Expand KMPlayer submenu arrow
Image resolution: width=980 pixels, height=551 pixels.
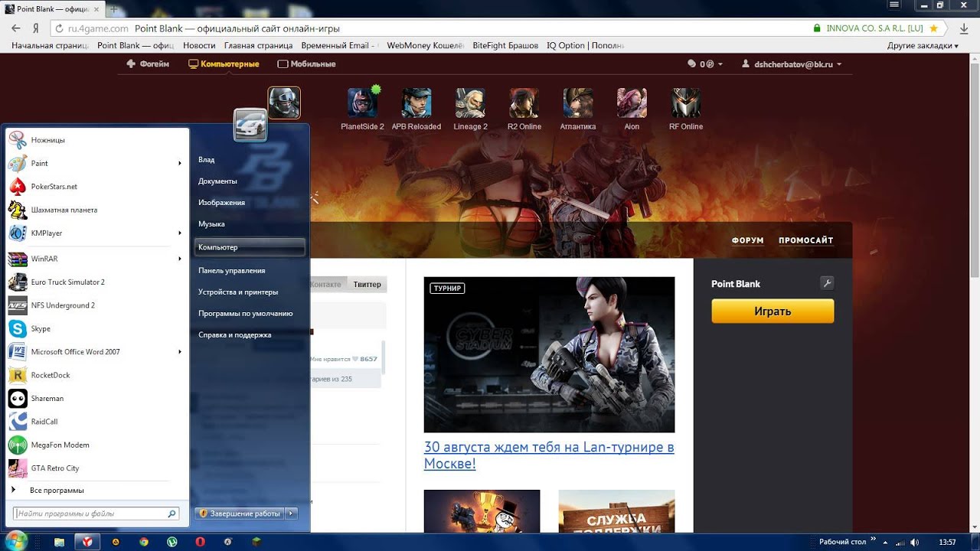[x=180, y=233]
